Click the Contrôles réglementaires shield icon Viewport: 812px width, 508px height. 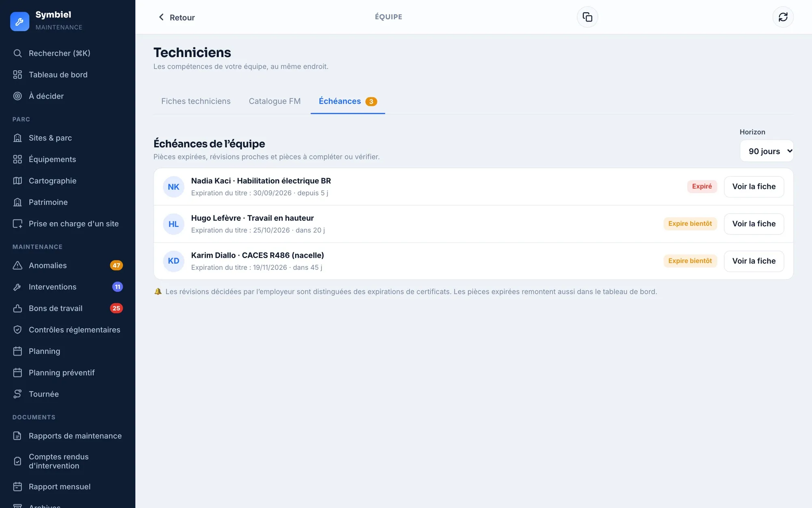(x=17, y=330)
